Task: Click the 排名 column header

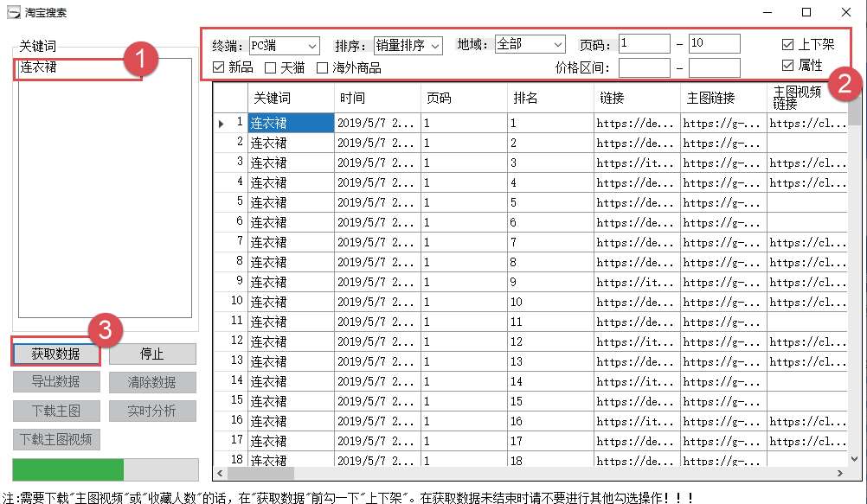Action: coord(550,98)
